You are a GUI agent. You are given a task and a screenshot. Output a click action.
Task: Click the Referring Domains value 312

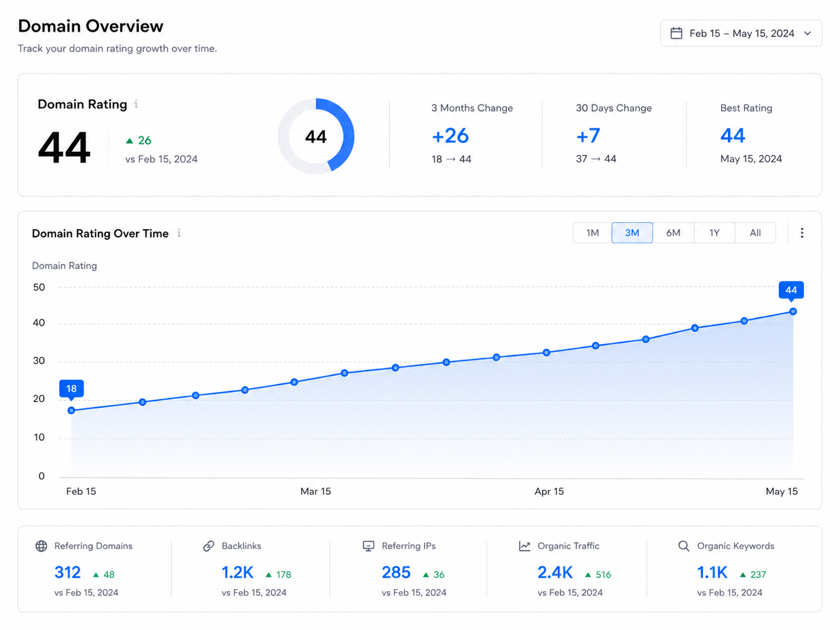click(67, 573)
